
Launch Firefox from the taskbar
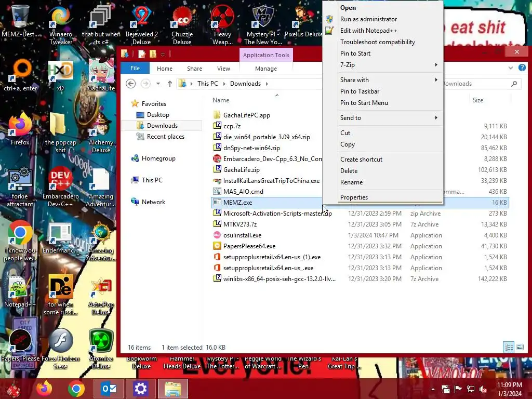click(x=45, y=389)
